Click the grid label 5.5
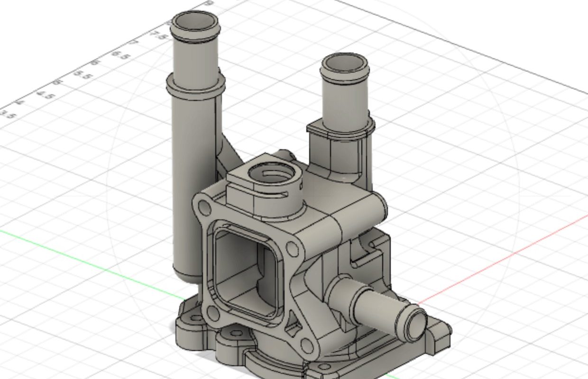 point(83,74)
